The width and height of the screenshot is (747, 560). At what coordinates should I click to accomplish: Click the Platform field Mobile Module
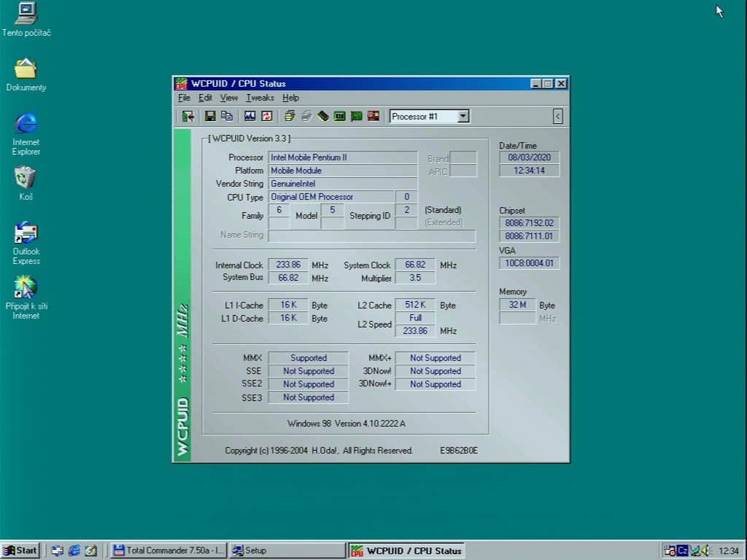coord(343,171)
